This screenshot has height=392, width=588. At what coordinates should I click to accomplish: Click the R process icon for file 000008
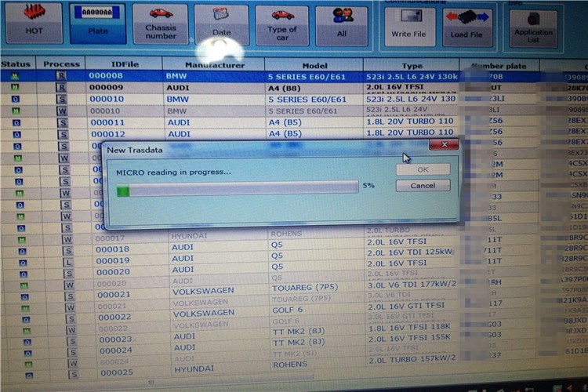(60, 76)
